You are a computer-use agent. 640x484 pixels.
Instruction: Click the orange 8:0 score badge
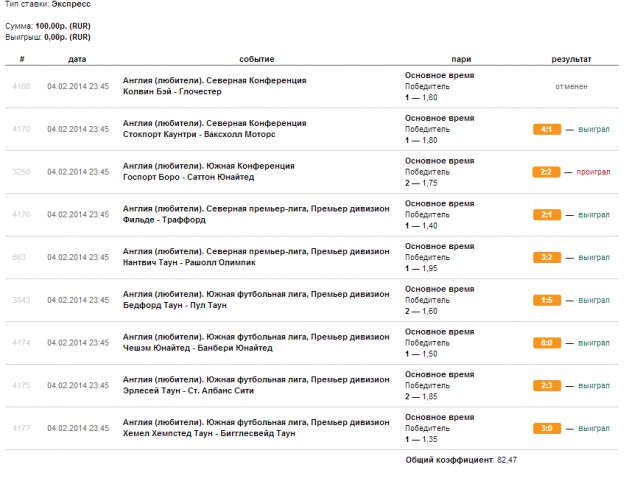(x=547, y=343)
